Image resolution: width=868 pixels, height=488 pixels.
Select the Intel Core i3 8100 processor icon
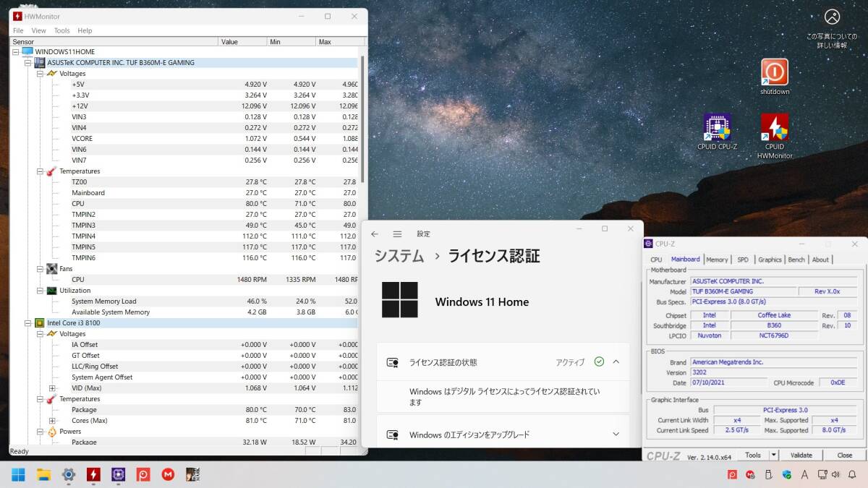pyautogui.click(x=40, y=323)
